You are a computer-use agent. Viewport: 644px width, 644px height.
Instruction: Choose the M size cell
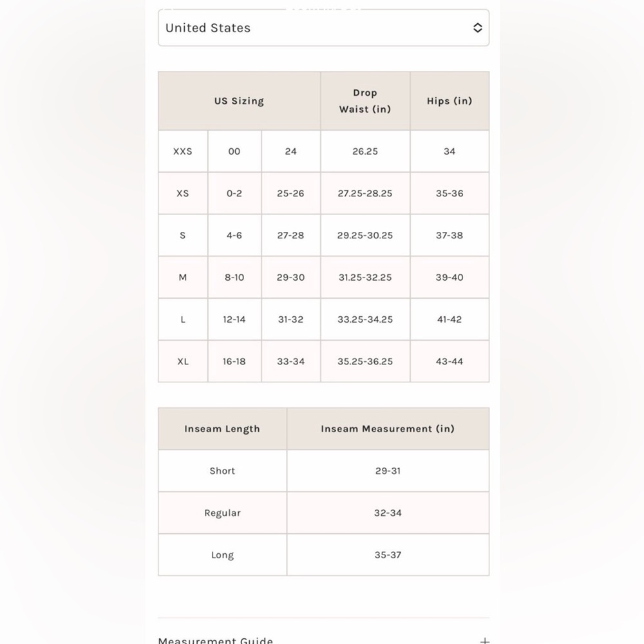(183, 278)
